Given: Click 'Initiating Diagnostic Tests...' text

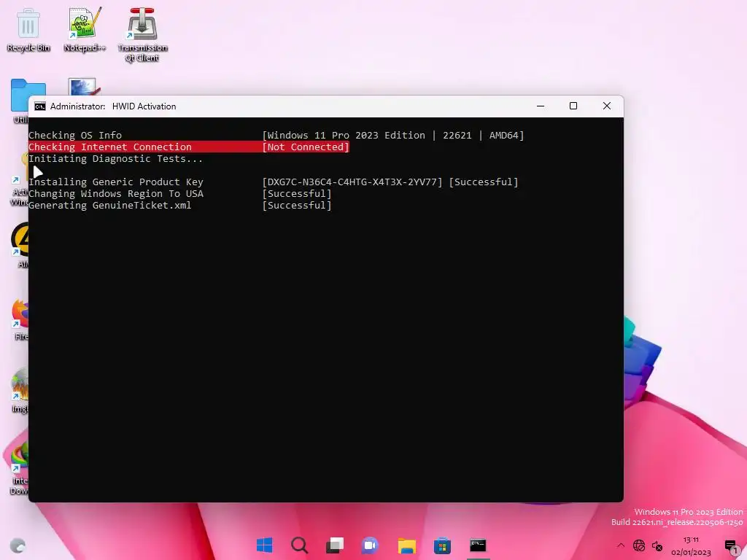Looking at the screenshot, I should pyautogui.click(x=116, y=158).
